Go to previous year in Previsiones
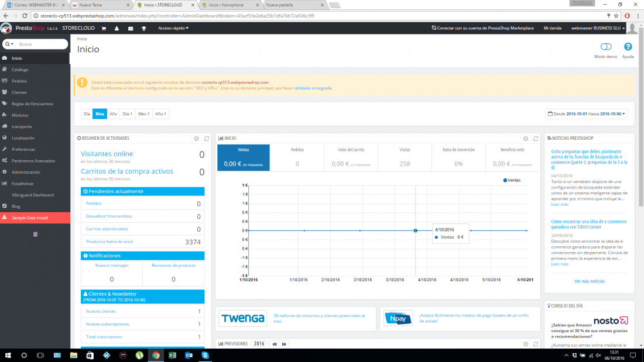 275,344
